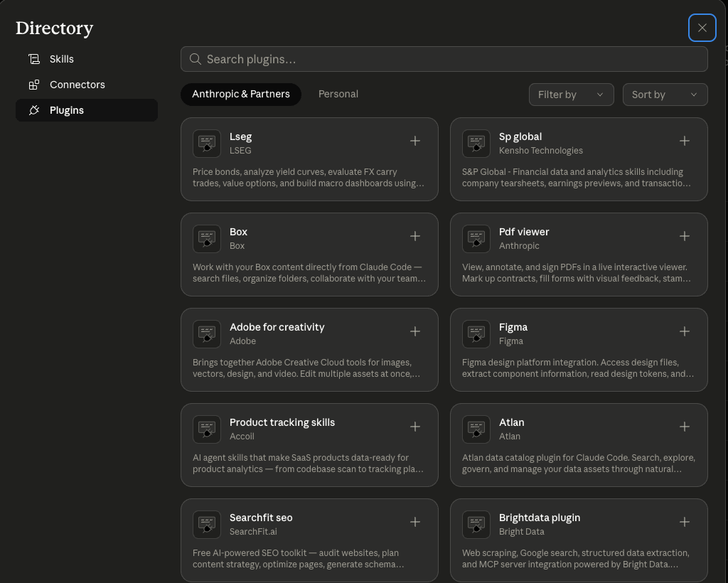Click the Sp global plugin thumbnail icon

(476, 144)
